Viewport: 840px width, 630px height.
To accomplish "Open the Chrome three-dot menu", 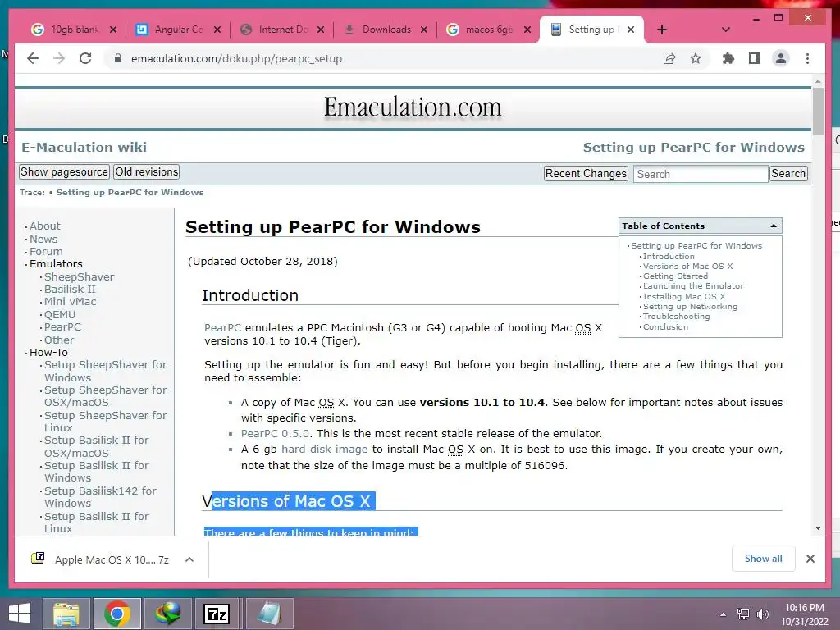I will click(x=807, y=58).
